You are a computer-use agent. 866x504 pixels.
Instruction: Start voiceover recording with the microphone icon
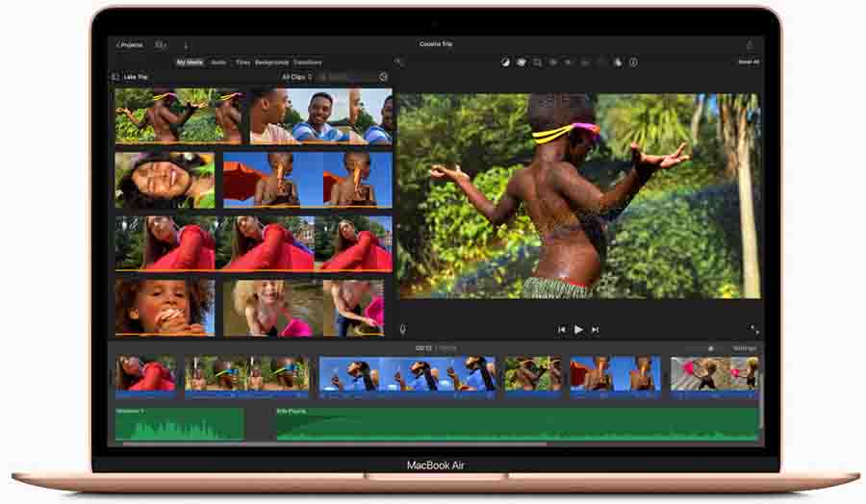click(x=402, y=330)
